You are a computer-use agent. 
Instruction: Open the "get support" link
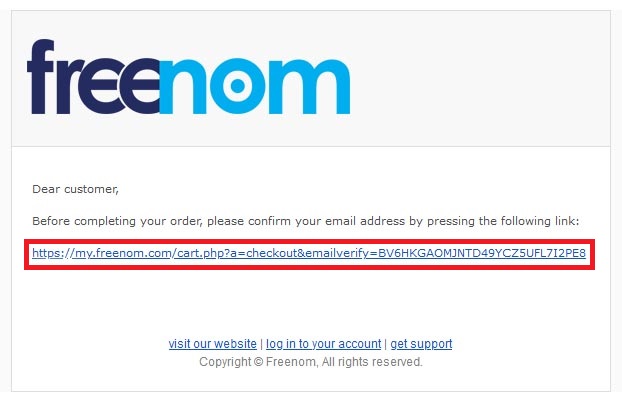(x=421, y=344)
